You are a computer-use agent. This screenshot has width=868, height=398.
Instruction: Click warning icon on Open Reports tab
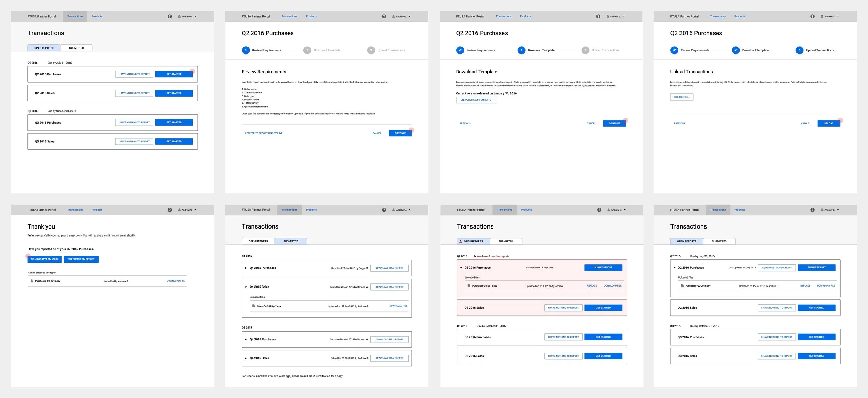(x=461, y=241)
